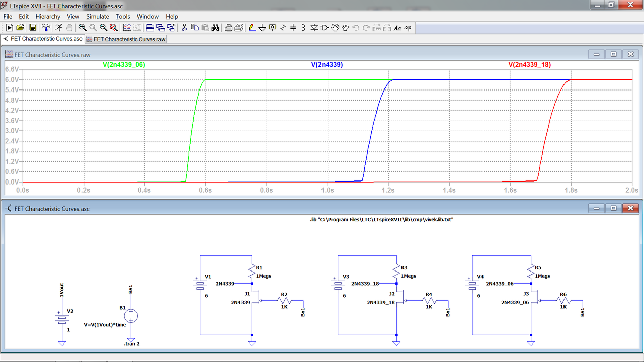Select the Ground symbol tool
The width and height of the screenshot is (644, 362).
click(x=262, y=28)
